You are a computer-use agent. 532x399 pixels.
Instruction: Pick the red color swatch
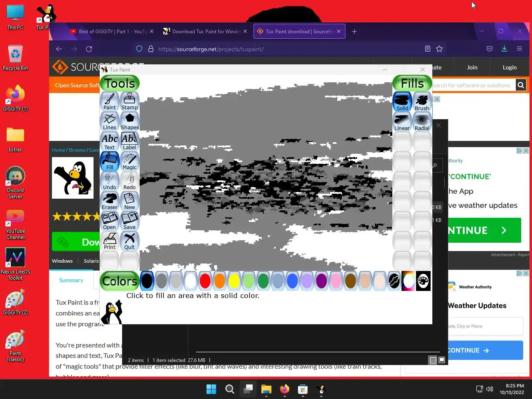[x=205, y=281]
